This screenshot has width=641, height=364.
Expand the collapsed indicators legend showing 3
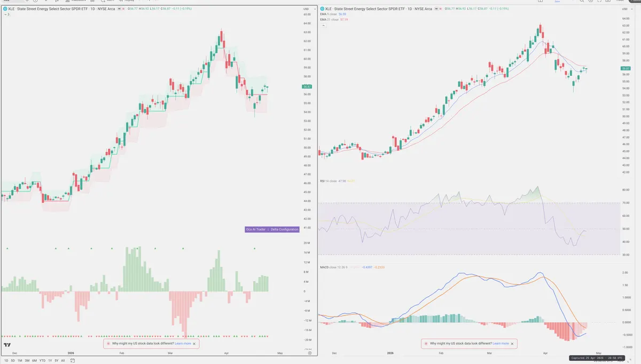pyautogui.click(x=6, y=14)
